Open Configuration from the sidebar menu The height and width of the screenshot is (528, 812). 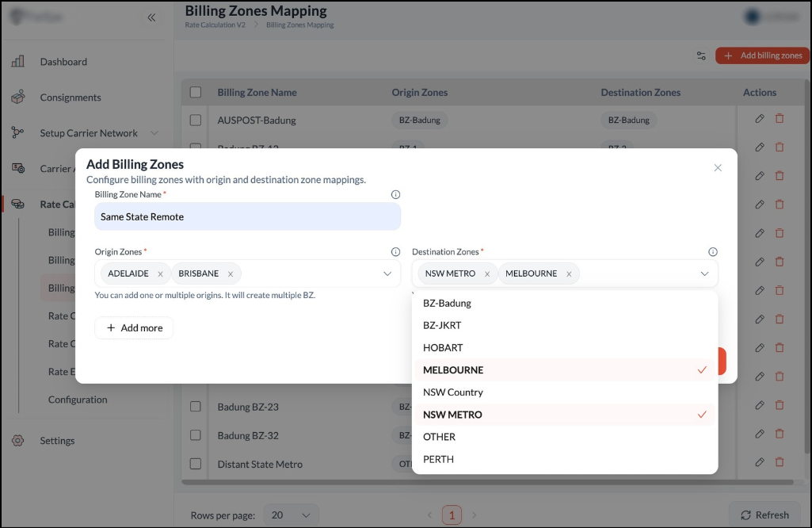coord(77,400)
